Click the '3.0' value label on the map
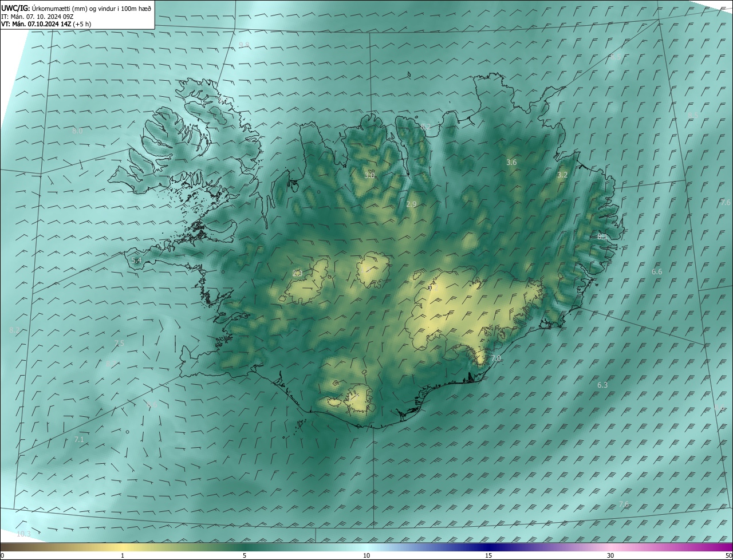This screenshot has width=733, height=560. coord(369,175)
